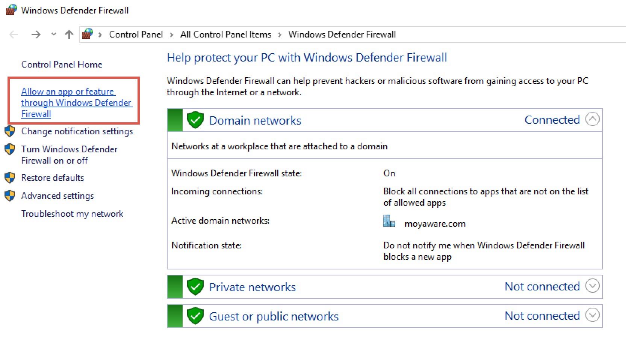Go to All Control Panel Items breadcrumb
626x364 pixels.
click(225, 35)
